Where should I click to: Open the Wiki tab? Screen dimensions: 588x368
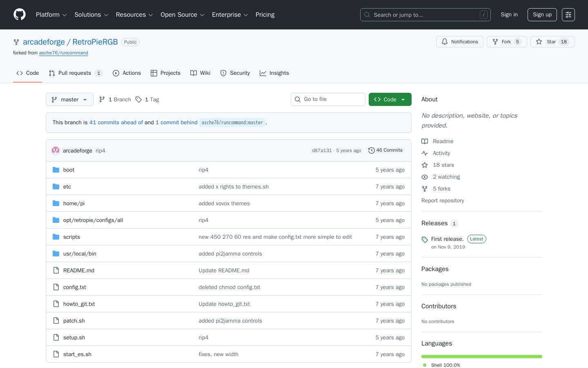point(200,73)
